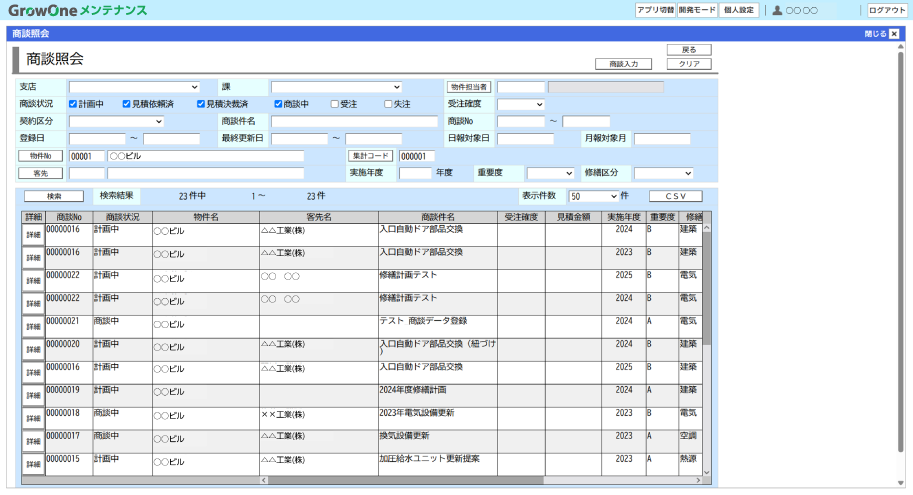The height and width of the screenshot is (495, 913).
Task: Open the 契約区分 dropdown
Action: (116, 122)
